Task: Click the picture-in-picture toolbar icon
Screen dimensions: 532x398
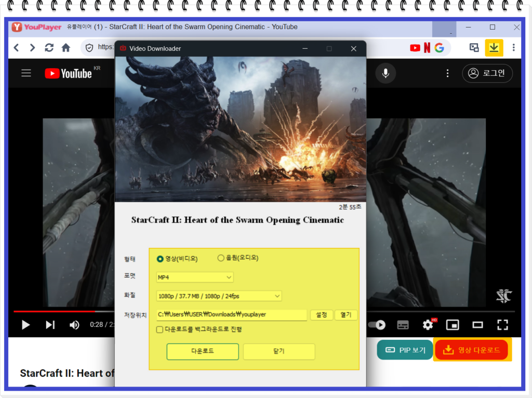Action: pos(474,47)
